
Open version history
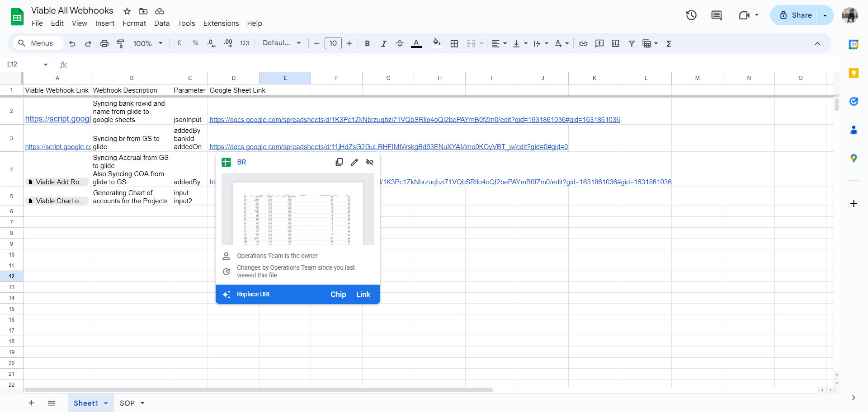tap(691, 15)
